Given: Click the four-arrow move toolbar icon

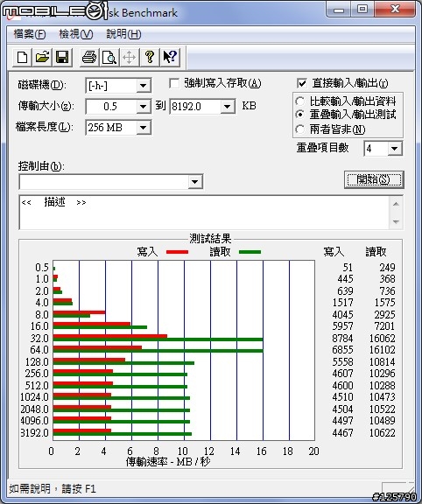Looking at the screenshot, I should click(x=129, y=58).
